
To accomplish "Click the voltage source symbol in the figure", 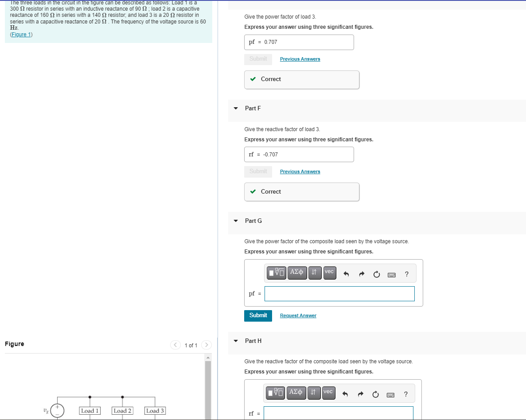I will 57,411.
